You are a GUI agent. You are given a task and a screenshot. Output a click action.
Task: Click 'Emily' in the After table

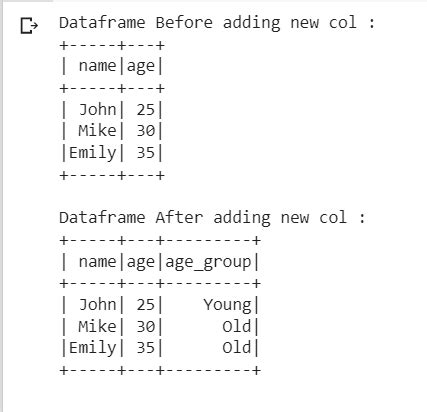tap(92, 349)
